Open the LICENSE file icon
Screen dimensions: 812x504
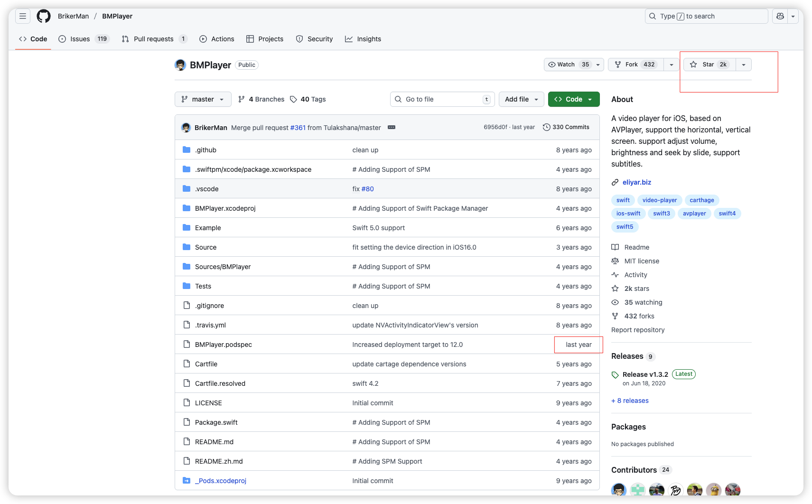tap(187, 403)
